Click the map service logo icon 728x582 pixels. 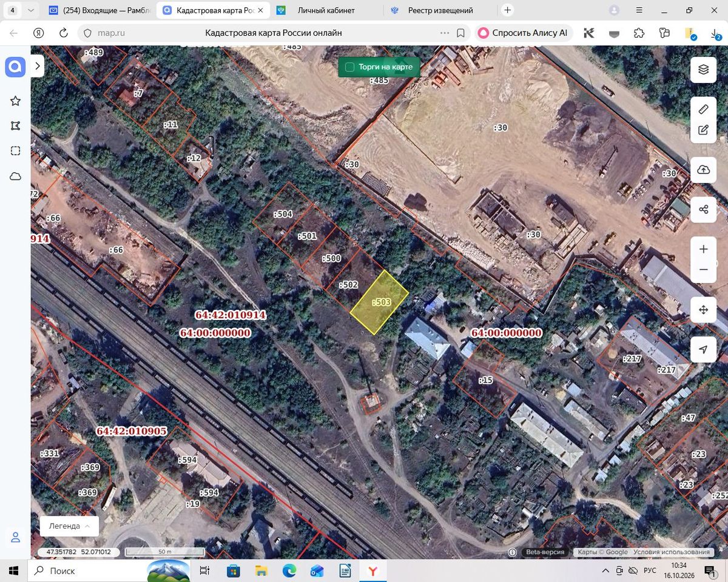tap(15, 67)
